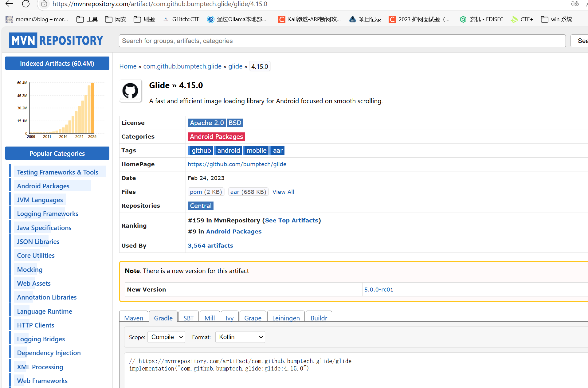
Task: Click the aar tag
Action: (278, 151)
